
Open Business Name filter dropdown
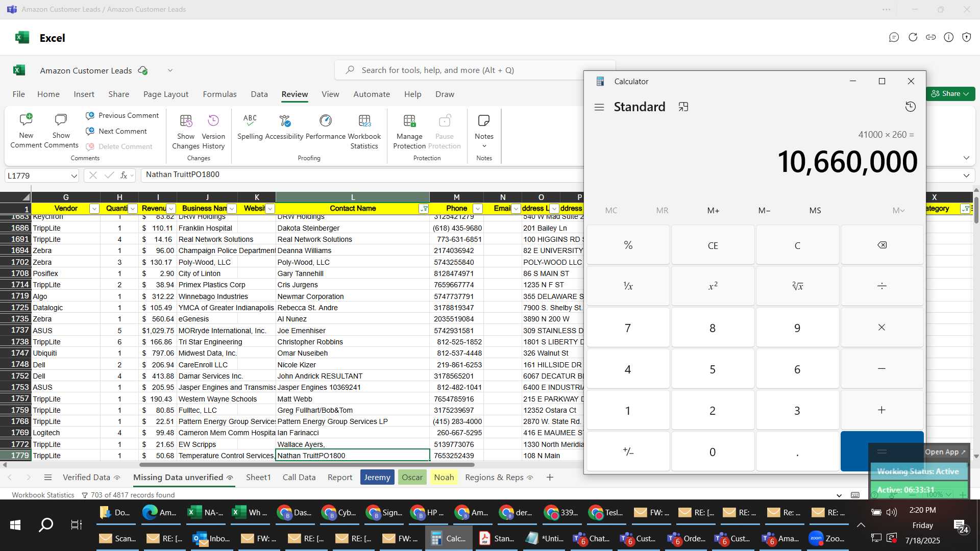click(x=232, y=209)
